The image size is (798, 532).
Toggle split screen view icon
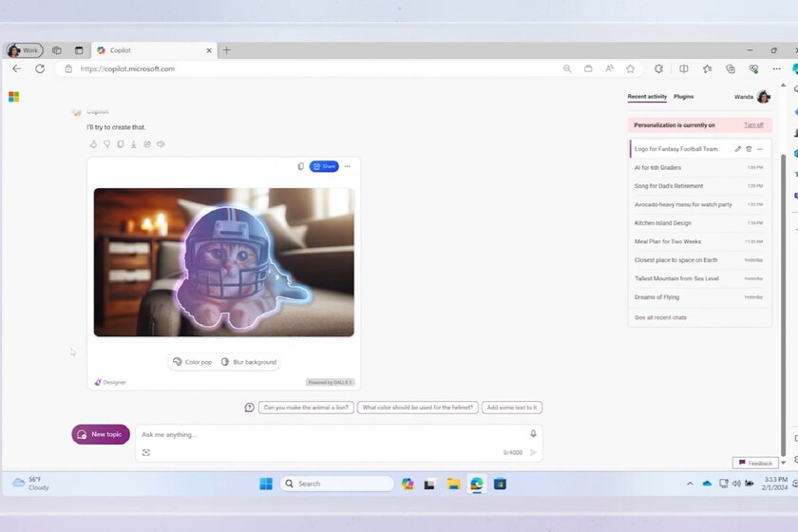tap(683, 68)
